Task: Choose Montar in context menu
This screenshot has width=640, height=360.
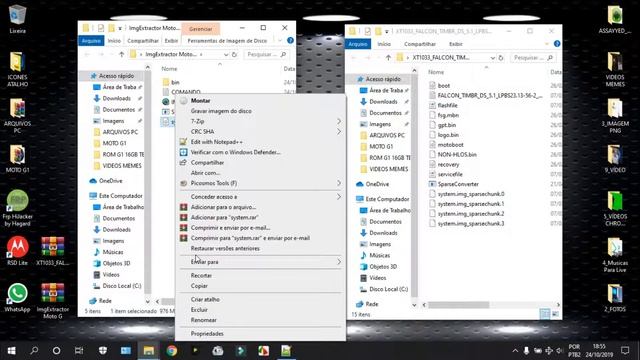Action: (x=260, y=100)
